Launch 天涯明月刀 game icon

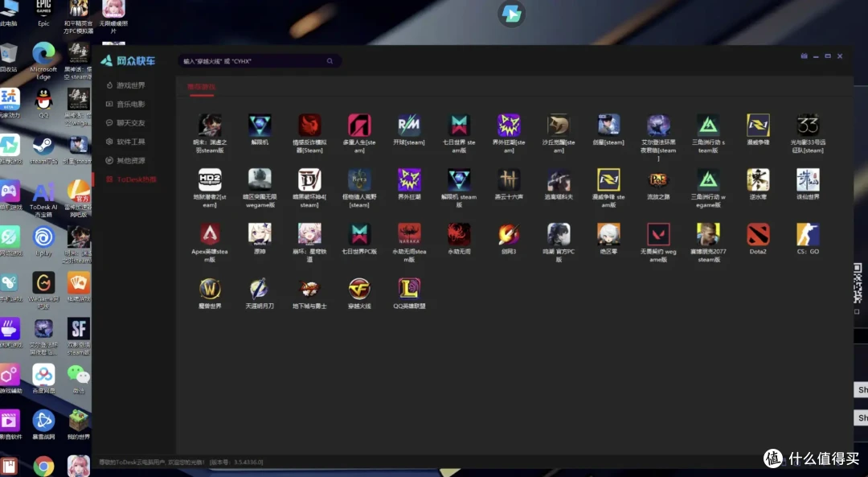(260, 289)
